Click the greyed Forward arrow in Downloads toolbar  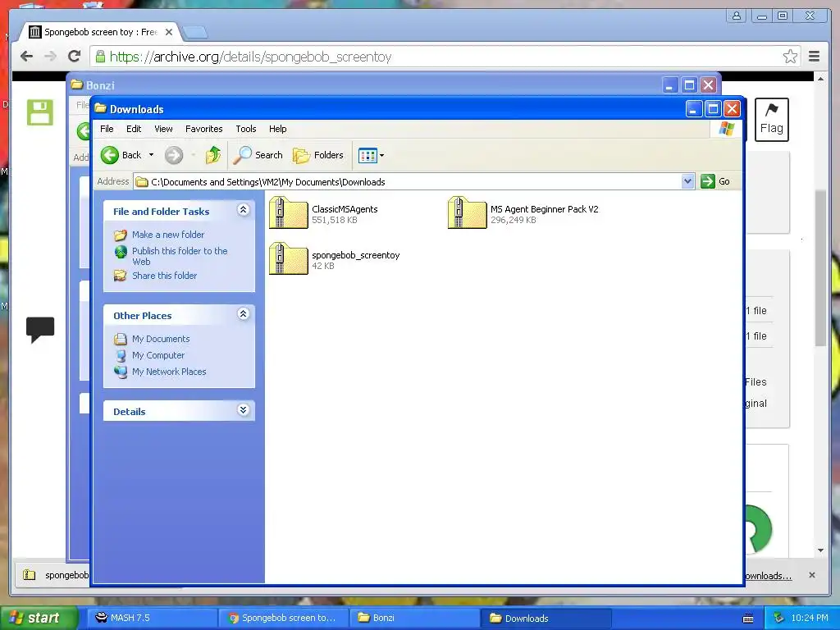[x=174, y=155]
